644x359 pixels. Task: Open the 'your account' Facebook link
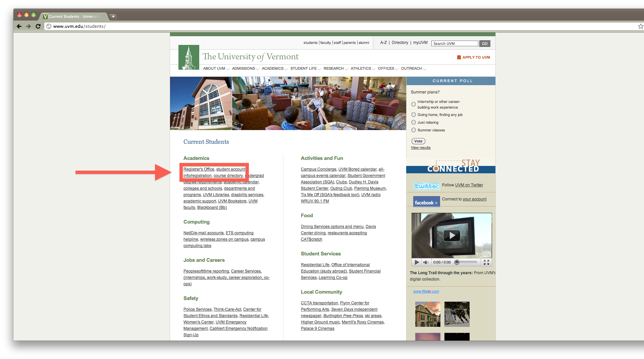[x=475, y=199]
